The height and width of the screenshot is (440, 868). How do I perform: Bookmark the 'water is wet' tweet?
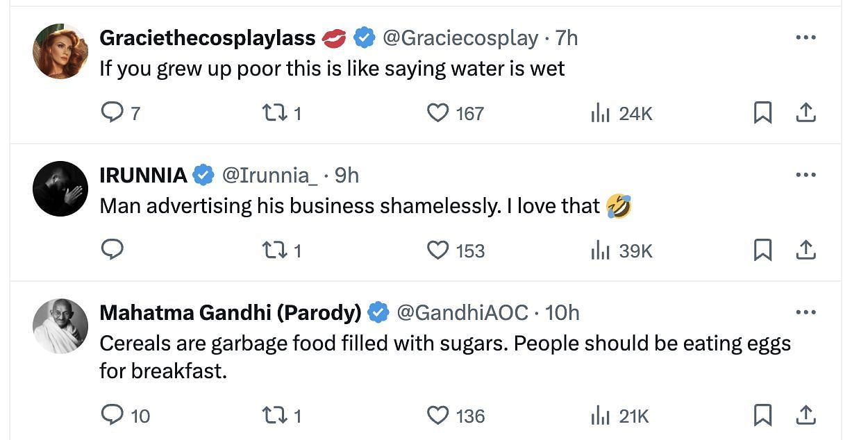(x=762, y=112)
